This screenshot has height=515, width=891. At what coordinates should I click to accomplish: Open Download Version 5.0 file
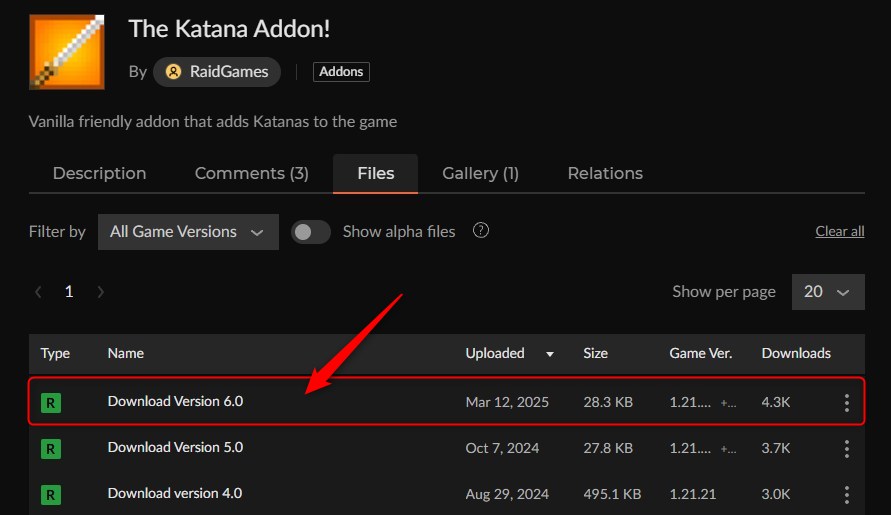[x=175, y=447]
